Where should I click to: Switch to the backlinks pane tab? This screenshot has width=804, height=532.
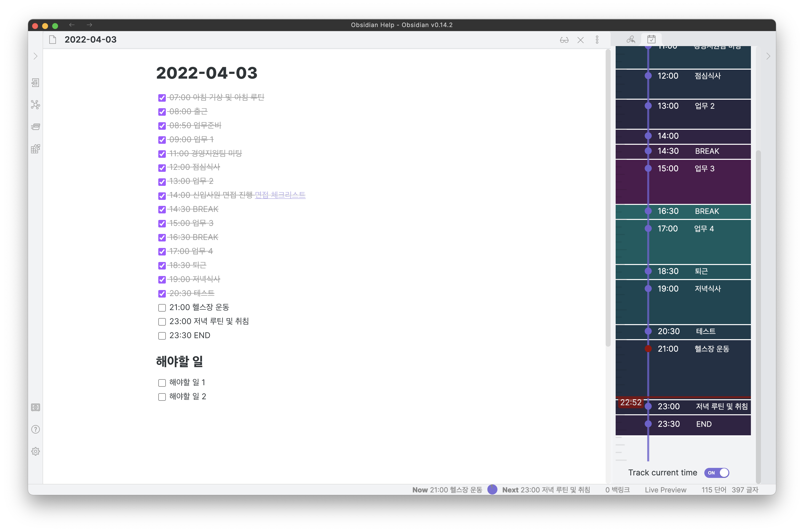631,39
